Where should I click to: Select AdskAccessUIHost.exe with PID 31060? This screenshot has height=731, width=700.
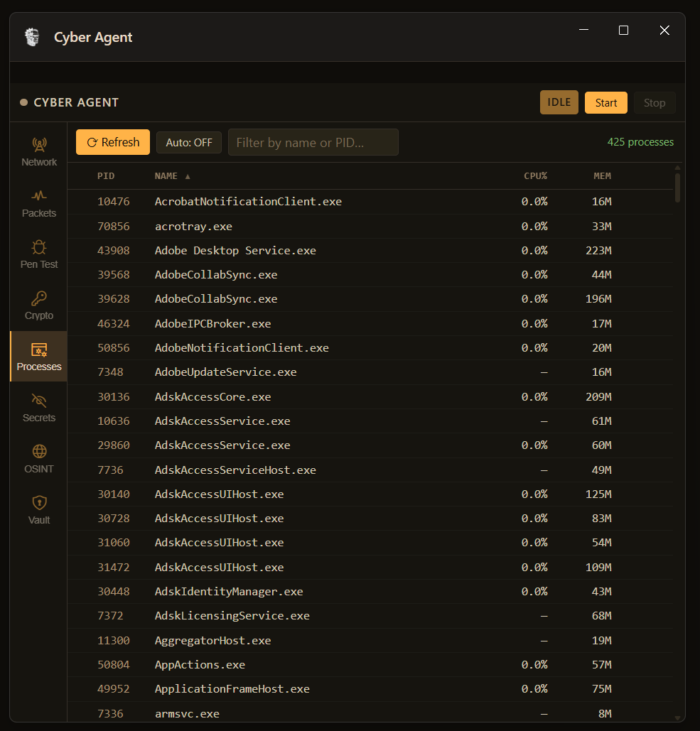(x=370, y=543)
